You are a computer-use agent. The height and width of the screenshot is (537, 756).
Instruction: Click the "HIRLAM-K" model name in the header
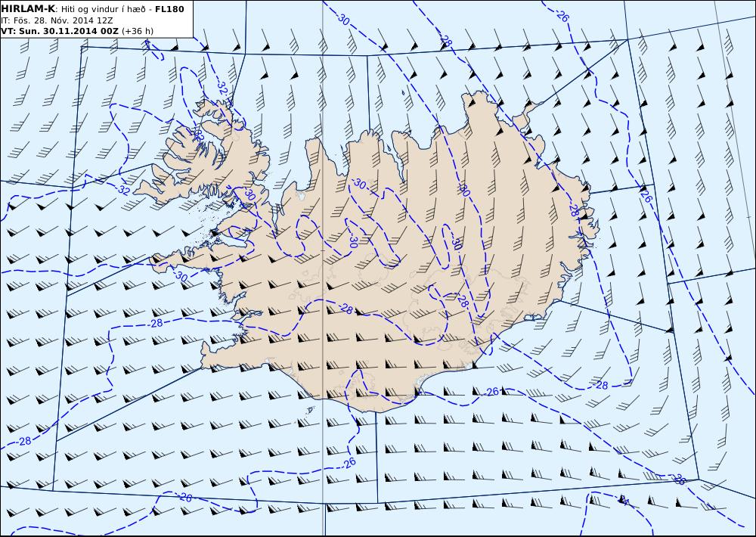click(28, 9)
